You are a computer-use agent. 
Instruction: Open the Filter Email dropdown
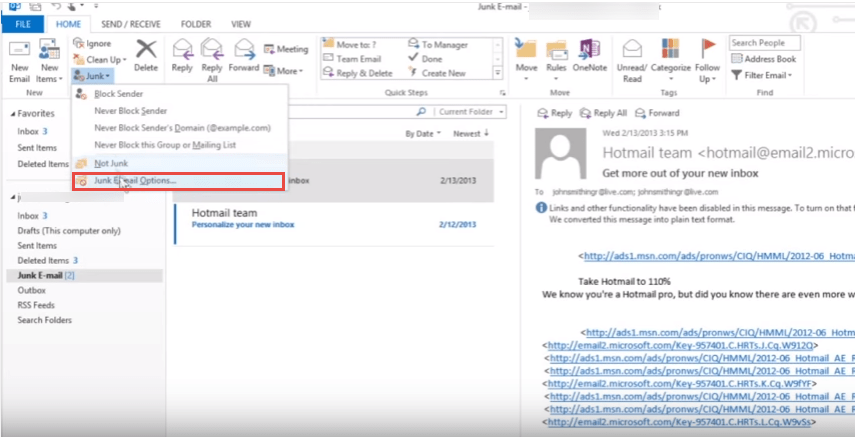762,75
